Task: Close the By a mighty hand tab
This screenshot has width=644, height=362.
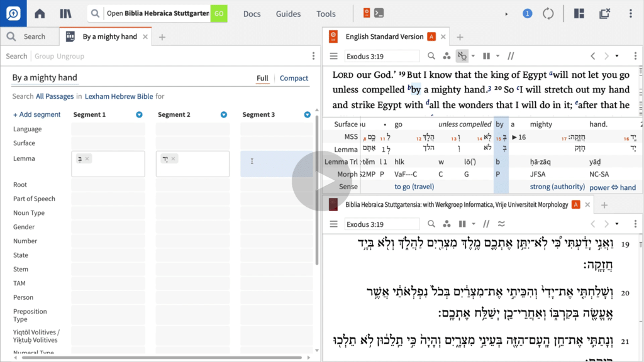Action: coord(145,36)
